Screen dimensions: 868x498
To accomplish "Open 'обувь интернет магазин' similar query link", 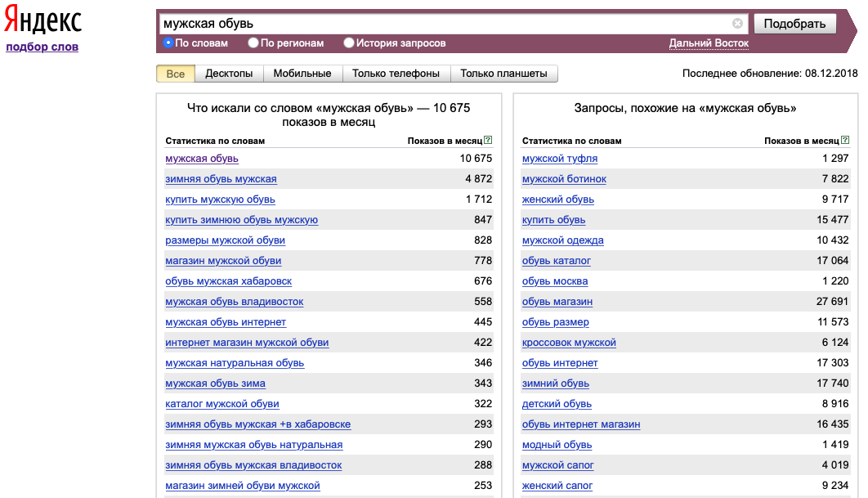I will coord(581,424).
